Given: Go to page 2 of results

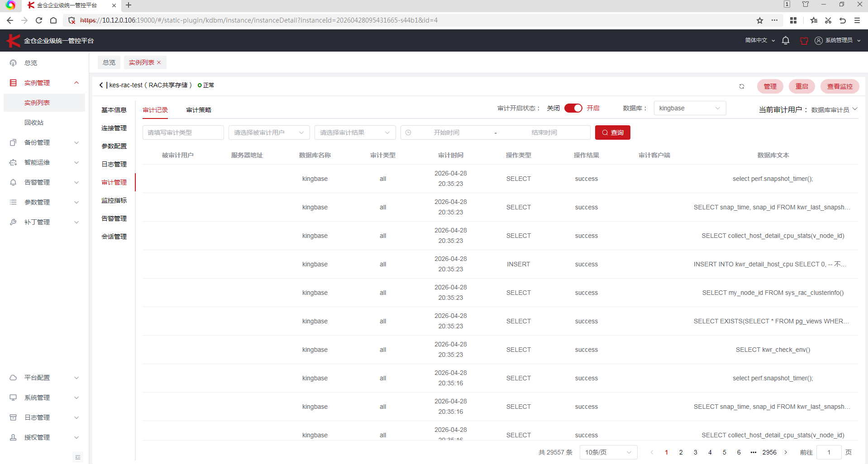Looking at the screenshot, I should point(681,452).
